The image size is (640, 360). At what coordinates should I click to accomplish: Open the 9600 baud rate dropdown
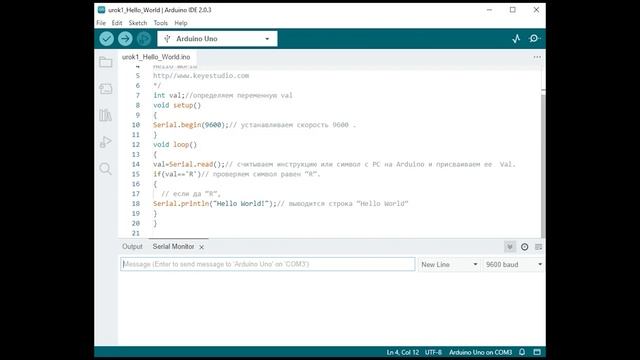tap(513, 264)
